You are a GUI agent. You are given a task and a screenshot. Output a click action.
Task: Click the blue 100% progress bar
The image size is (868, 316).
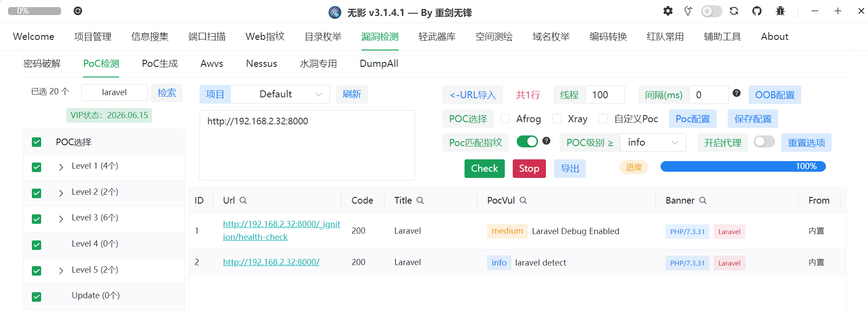point(743,166)
